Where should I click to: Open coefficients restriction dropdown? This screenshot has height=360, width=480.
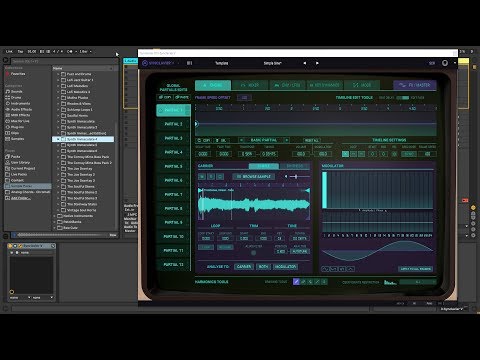coord(418,282)
